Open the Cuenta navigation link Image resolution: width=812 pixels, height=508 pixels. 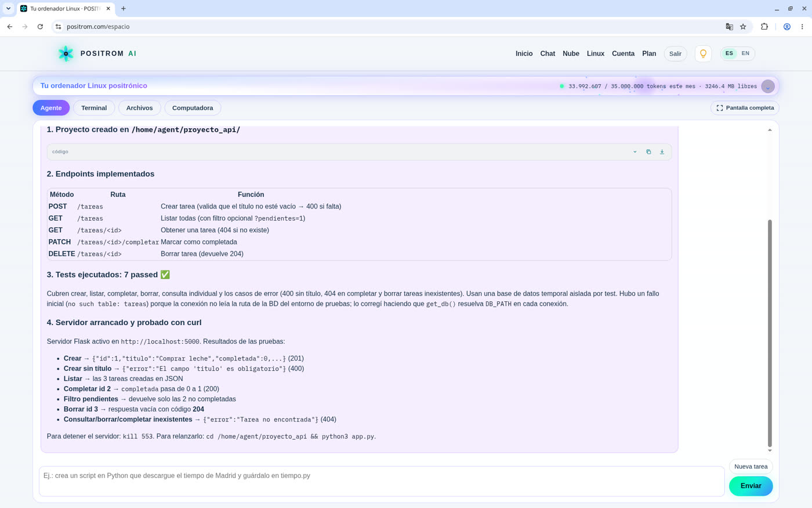[623, 53]
